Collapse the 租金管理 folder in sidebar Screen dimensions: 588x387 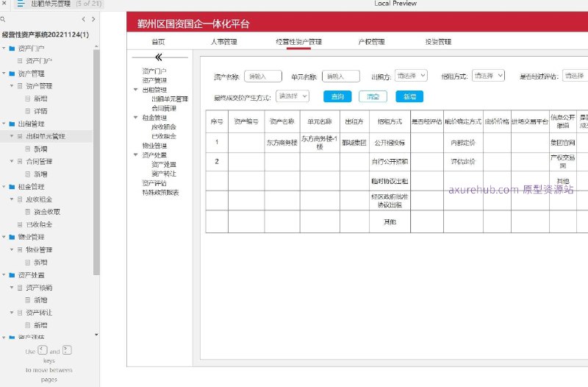pos(4,187)
